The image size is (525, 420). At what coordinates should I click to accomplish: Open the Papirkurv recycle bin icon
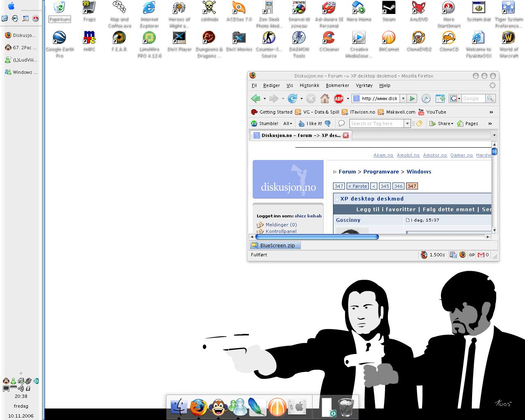click(x=59, y=11)
